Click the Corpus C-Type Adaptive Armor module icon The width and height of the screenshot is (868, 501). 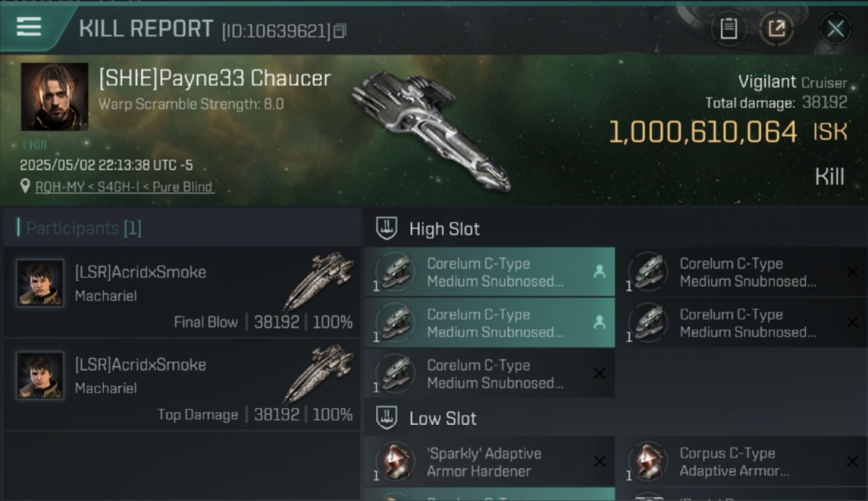tap(648, 462)
